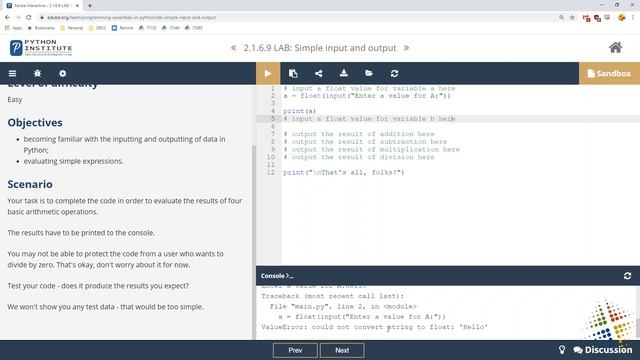Open the Apps bookmark shortcut
The image size is (640, 360).
(x=13, y=28)
